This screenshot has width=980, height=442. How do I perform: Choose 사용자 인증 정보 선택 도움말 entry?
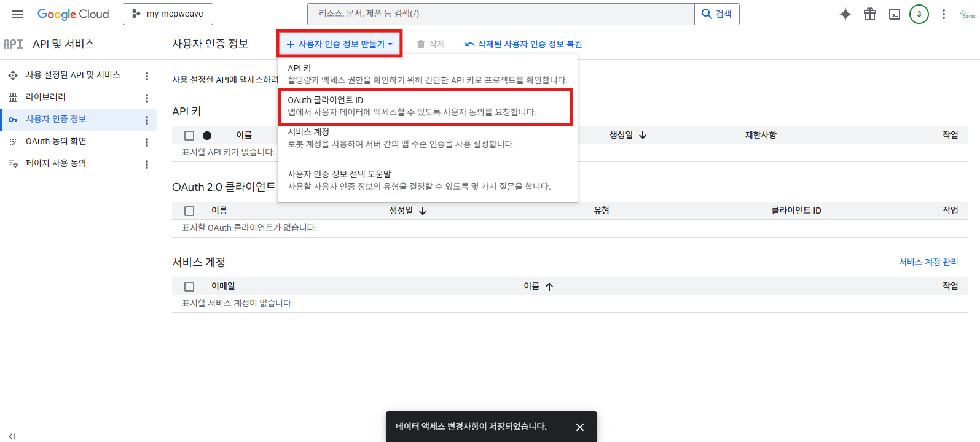[428, 180]
